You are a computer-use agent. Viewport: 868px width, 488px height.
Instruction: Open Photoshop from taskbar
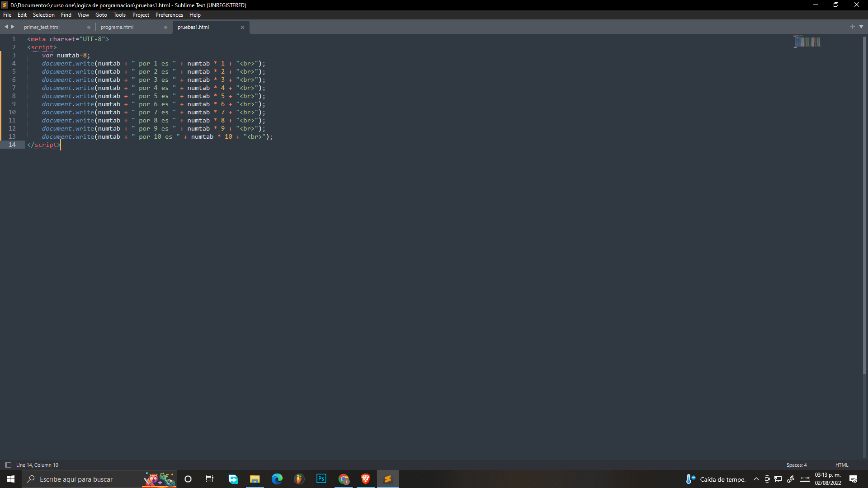pyautogui.click(x=321, y=479)
